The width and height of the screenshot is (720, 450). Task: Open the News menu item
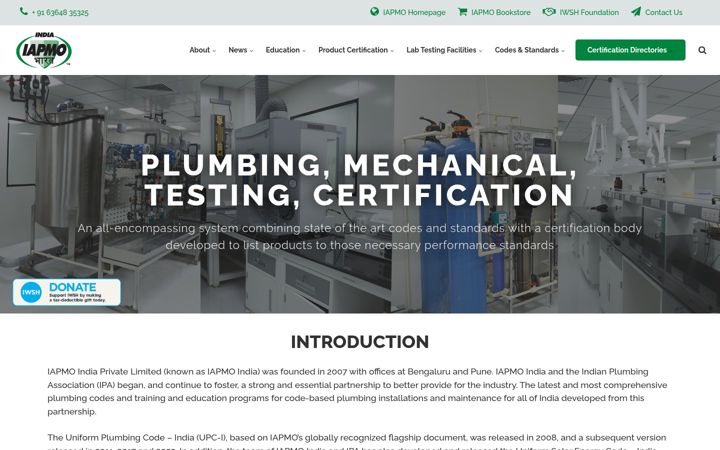(x=238, y=50)
